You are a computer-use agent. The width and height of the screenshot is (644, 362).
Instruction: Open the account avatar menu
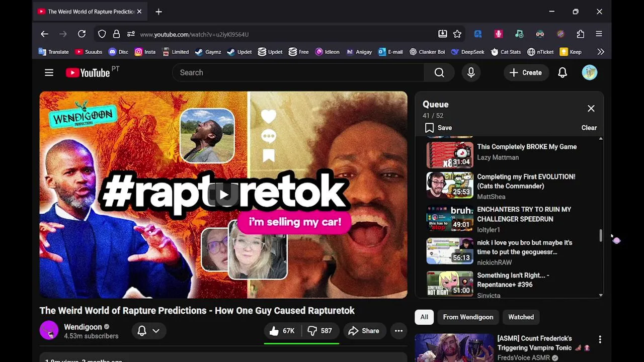point(590,72)
